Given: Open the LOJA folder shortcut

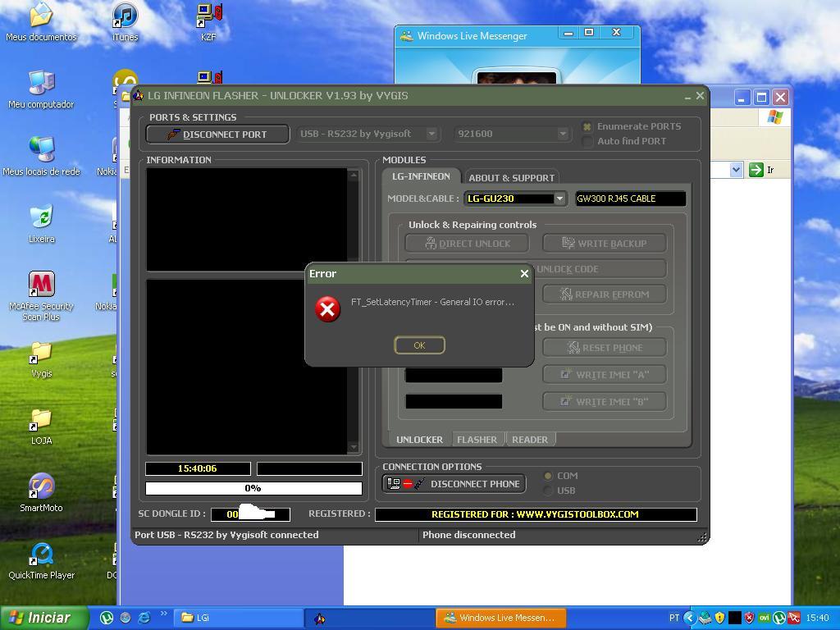Looking at the screenshot, I should pyautogui.click(x=41, y=427).
